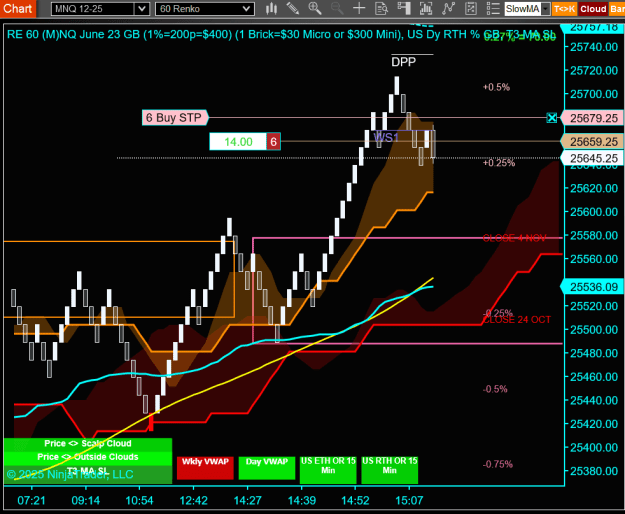Select the 6 Buy STP order label
The height and width of the screenshot is (514, 625).
tap(175, 118)
